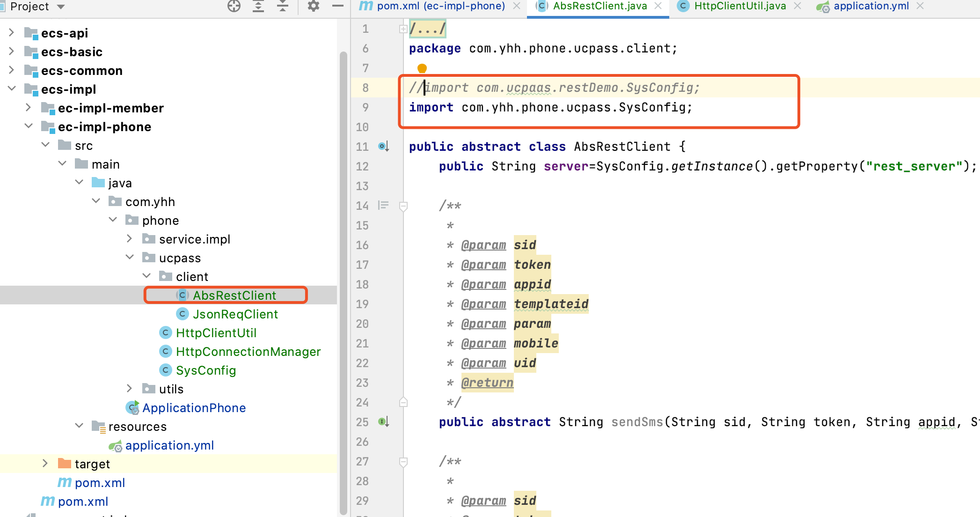The width and height of the screenshot is (980, 517).
Task: Hide the Project tool window with minus icon
Action: tap(337, 6)
